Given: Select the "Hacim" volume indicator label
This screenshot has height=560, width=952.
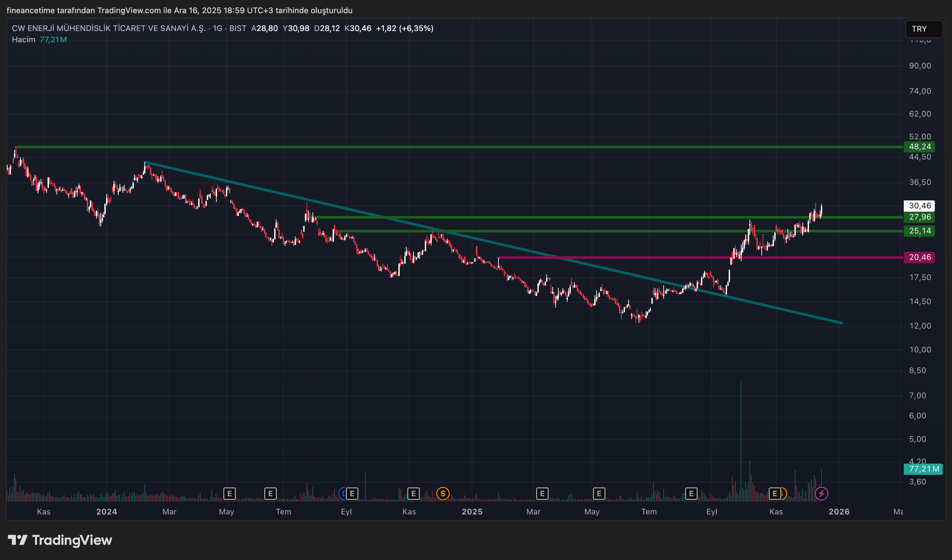Looking at the screenshot, I should point(23,39).
